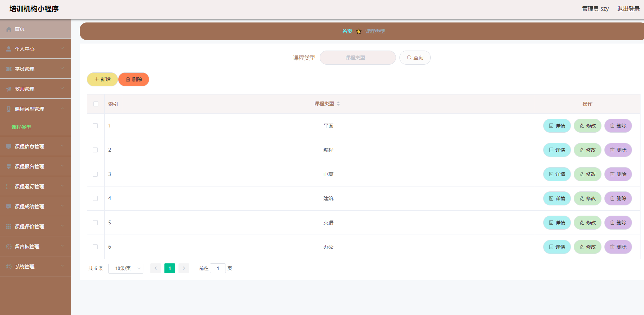Check the checkbox for row 4 建筑
This screenshot has height=315, width=644.
coord(95,198)
